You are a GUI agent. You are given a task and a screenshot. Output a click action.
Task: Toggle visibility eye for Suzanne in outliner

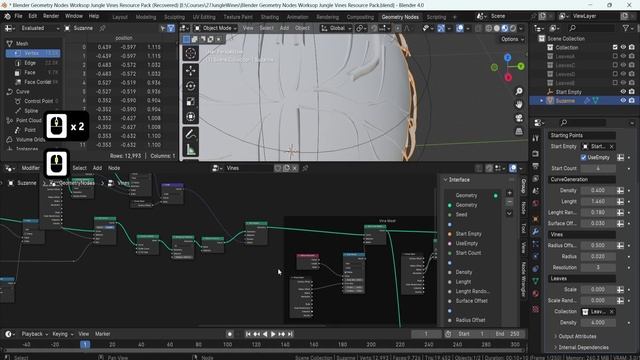click(x=623, y=100)
